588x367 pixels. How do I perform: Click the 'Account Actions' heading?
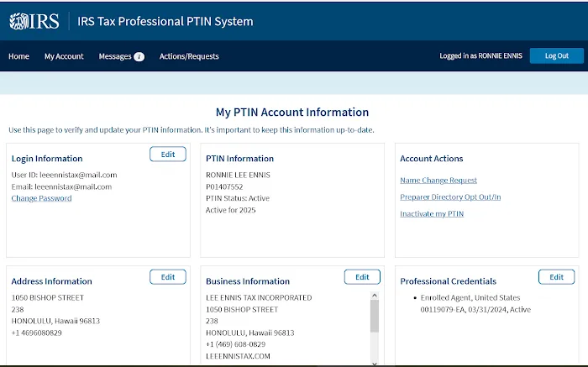point(432,159)
